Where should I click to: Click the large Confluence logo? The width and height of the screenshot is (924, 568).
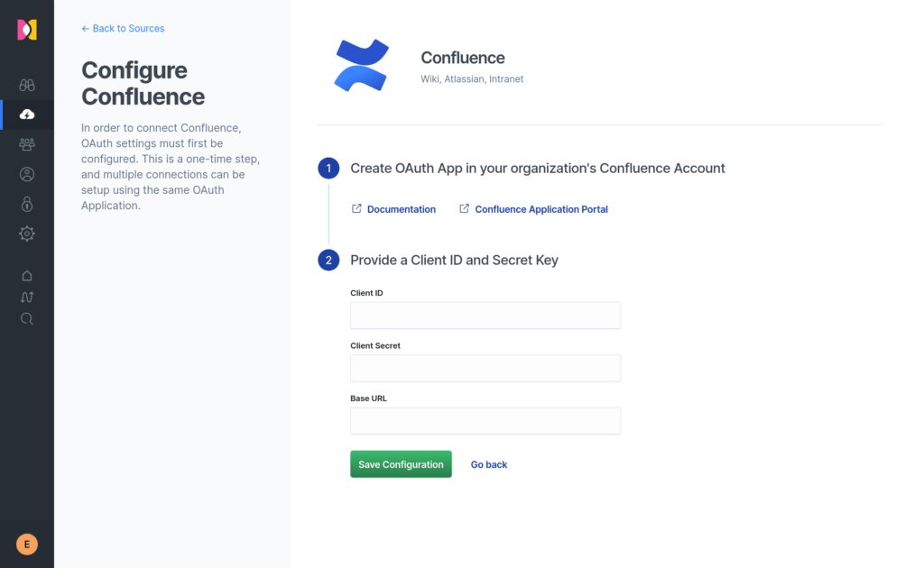pos(361,65)
